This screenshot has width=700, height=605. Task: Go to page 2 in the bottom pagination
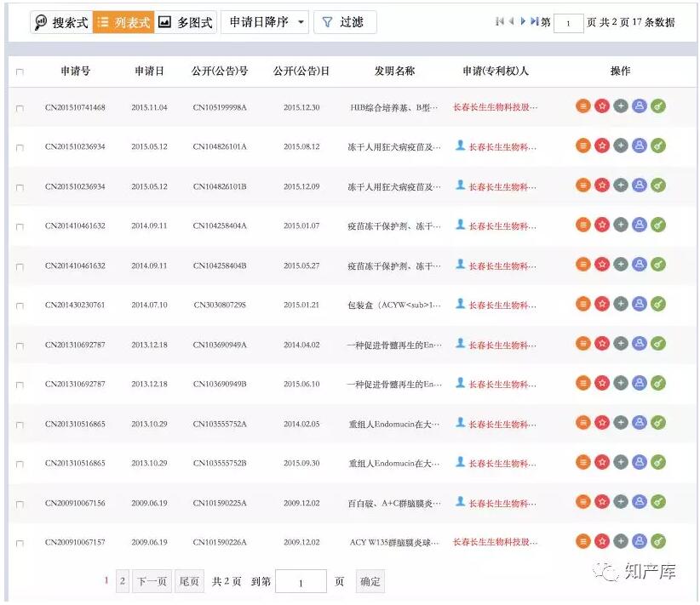[123, 581]
